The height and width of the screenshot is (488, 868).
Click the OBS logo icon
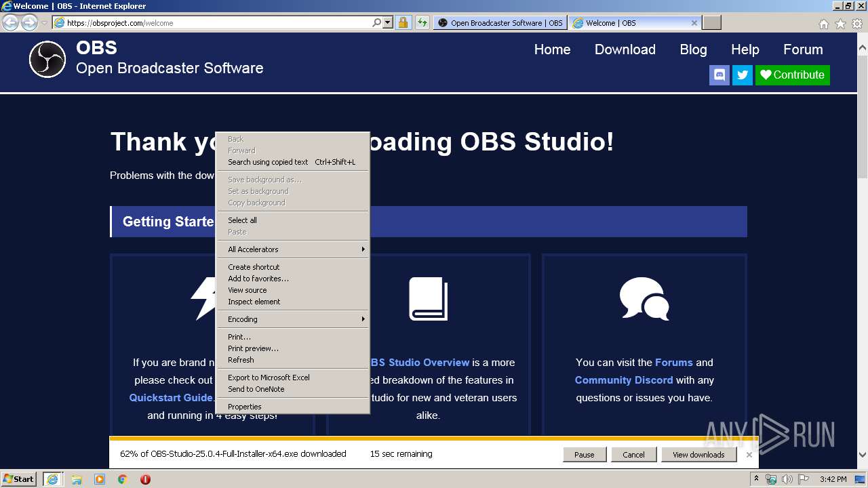(47, 59)
